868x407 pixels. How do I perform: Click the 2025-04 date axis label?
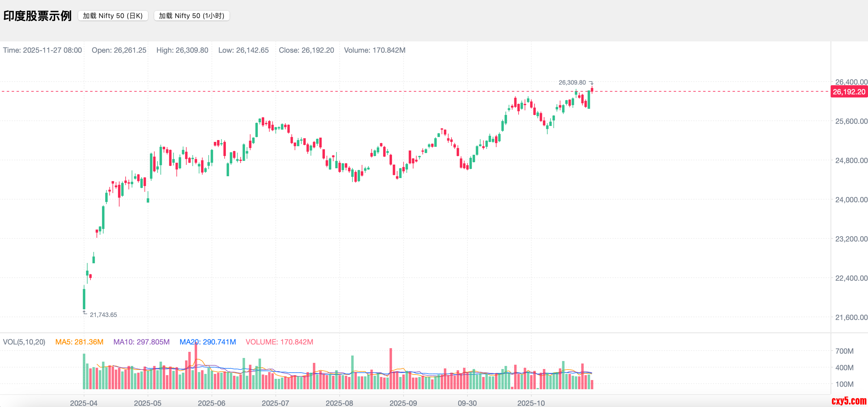click(x=84, y=403)
